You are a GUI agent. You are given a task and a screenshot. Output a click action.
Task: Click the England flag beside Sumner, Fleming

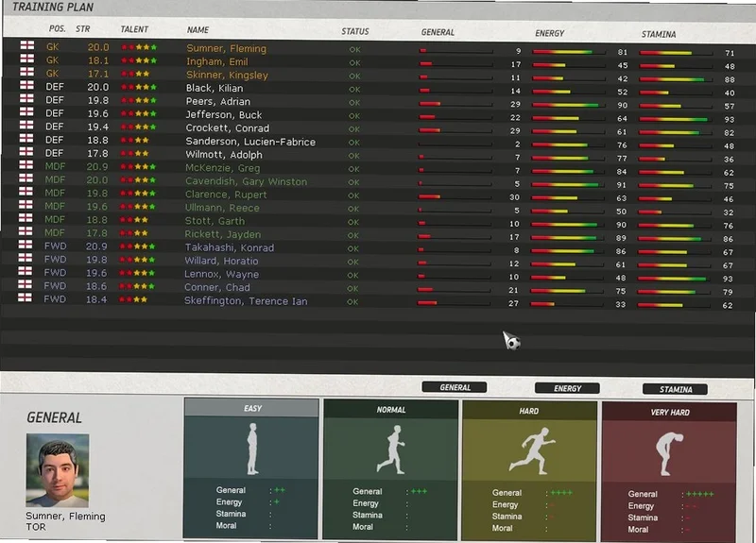click(x=27, y=45)
